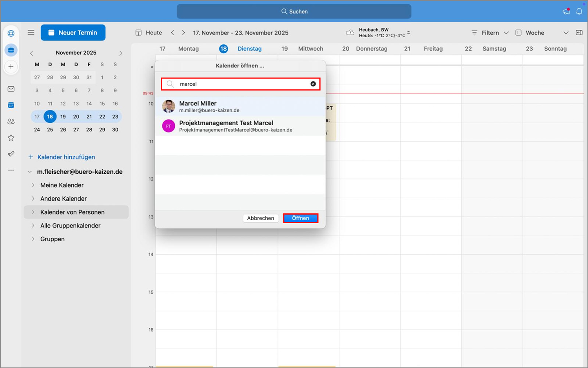Expand the Meine Kalender section
This screenshot has height=368, width=588.
click(x=34, y=185)
